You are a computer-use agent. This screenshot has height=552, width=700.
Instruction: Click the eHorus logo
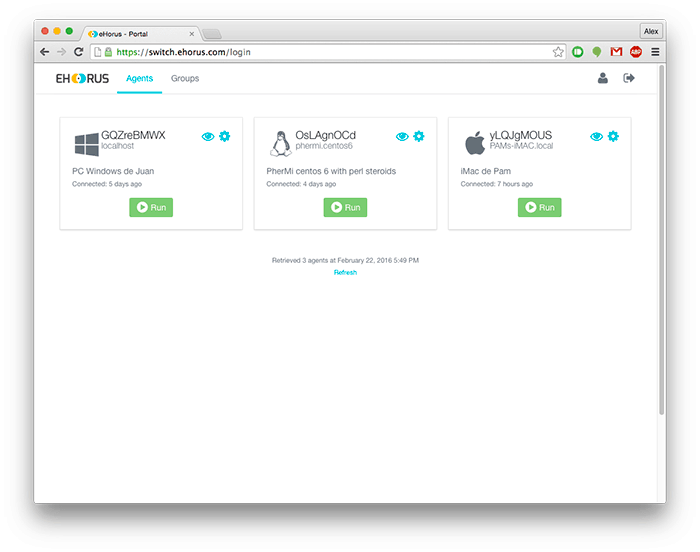pos(82,79)
